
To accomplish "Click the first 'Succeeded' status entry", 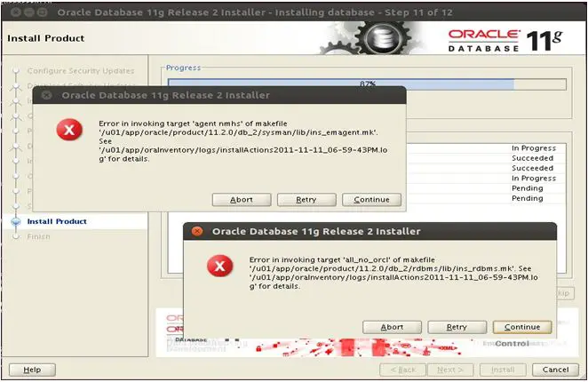I will (533, 158).
